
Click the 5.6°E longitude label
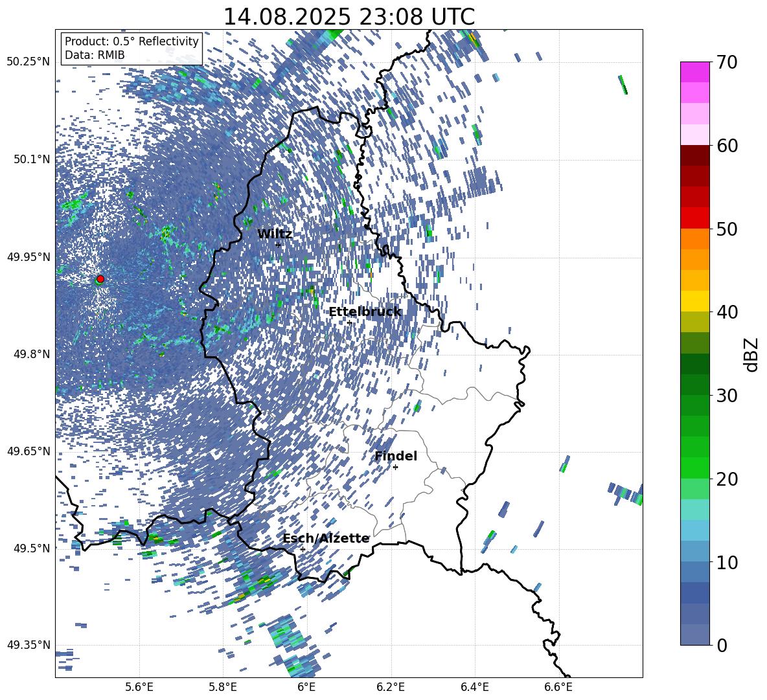point(139,688)
